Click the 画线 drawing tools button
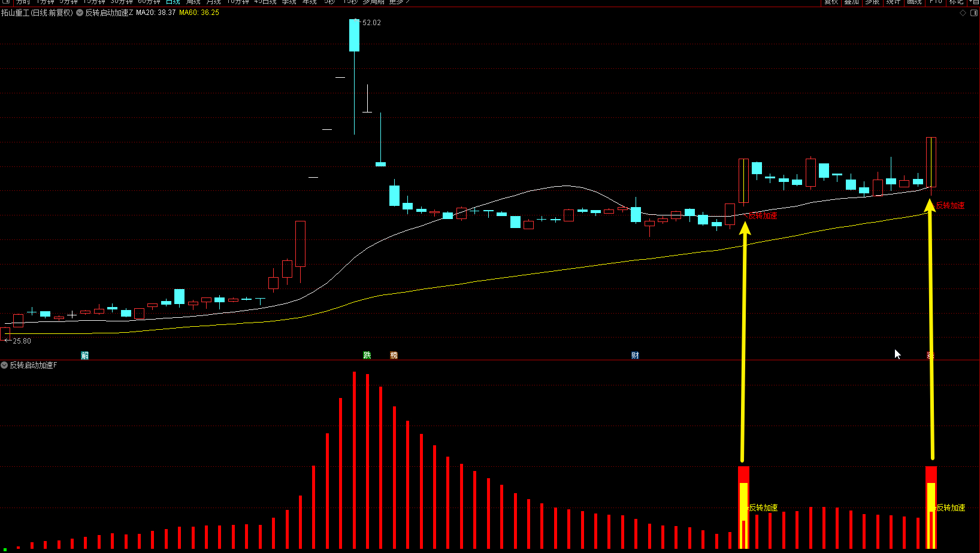 (914, 2)
